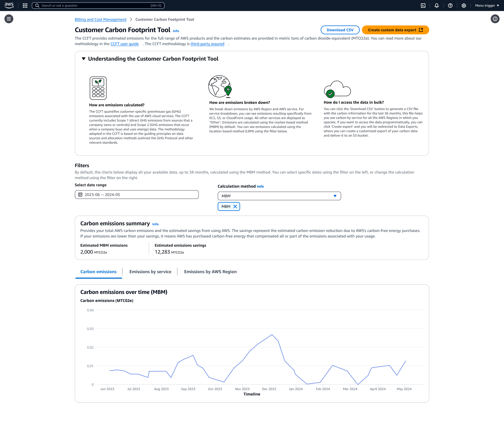Screen dimensions: 504x424
Task: Click 'How do I access the data in bulk?' heading
Action: pos(354,102)
